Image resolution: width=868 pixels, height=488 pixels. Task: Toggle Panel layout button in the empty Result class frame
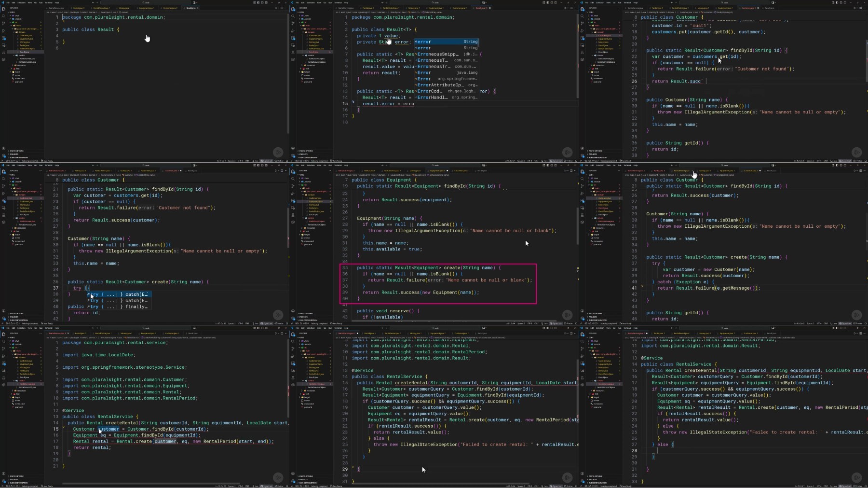262,2
